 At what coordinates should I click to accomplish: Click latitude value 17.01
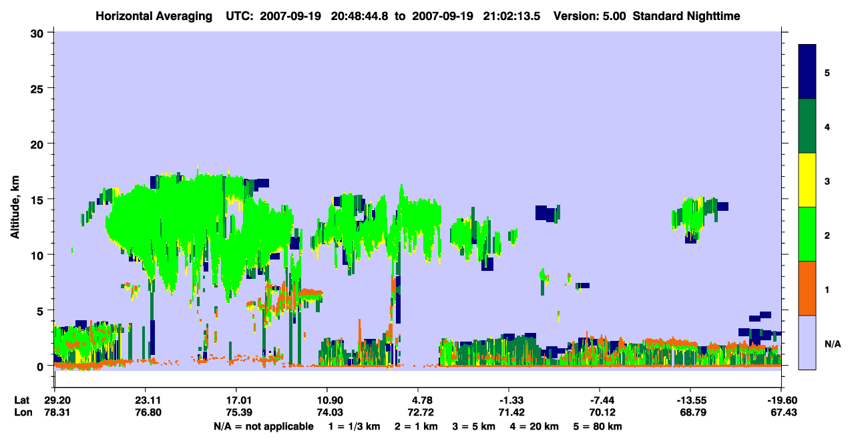(236, 400)
